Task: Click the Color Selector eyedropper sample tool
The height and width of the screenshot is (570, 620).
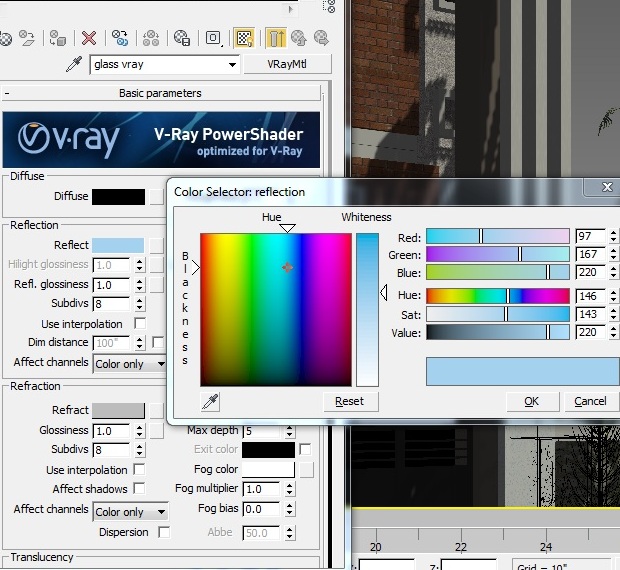Action: [x=210, y=402]
